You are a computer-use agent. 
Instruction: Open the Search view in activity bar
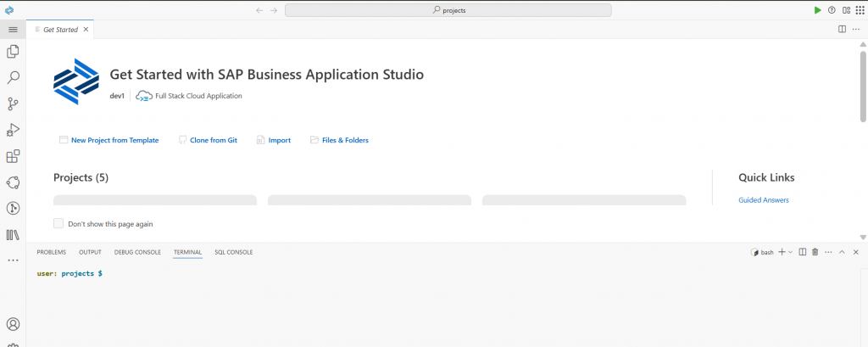(13, 77)
